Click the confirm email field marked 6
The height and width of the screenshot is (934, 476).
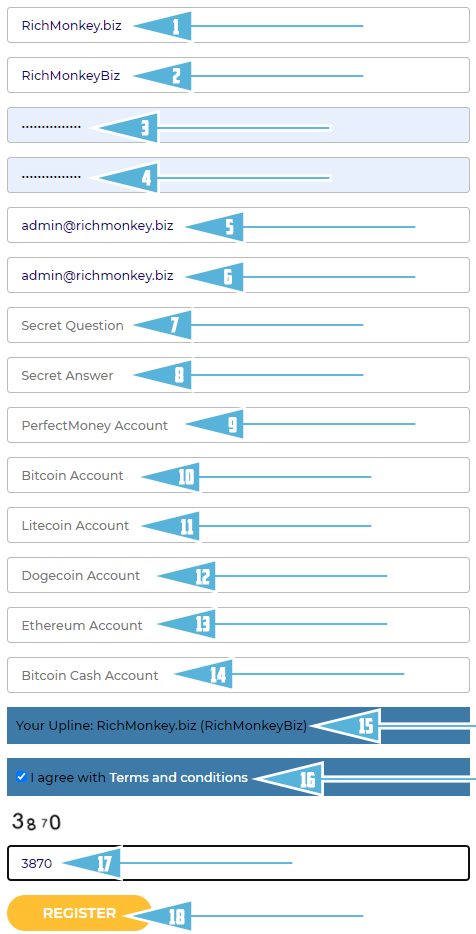[x=238, y=275]
